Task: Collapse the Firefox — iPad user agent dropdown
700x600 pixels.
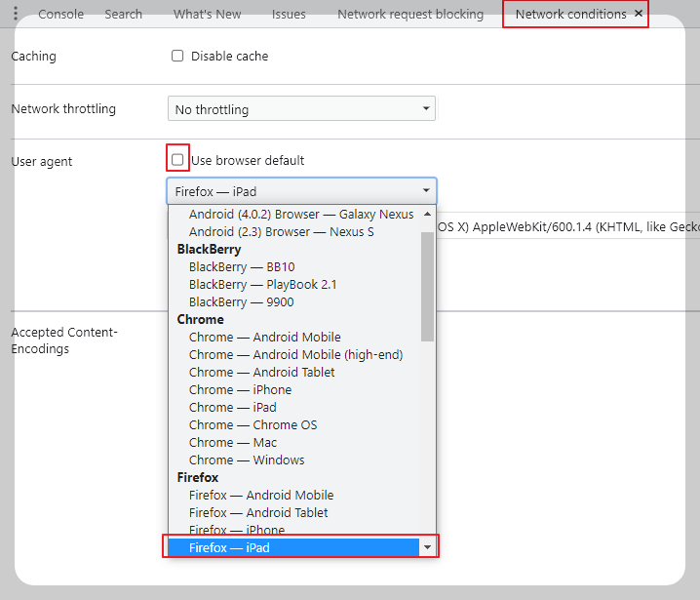Action: coord(301,191)
